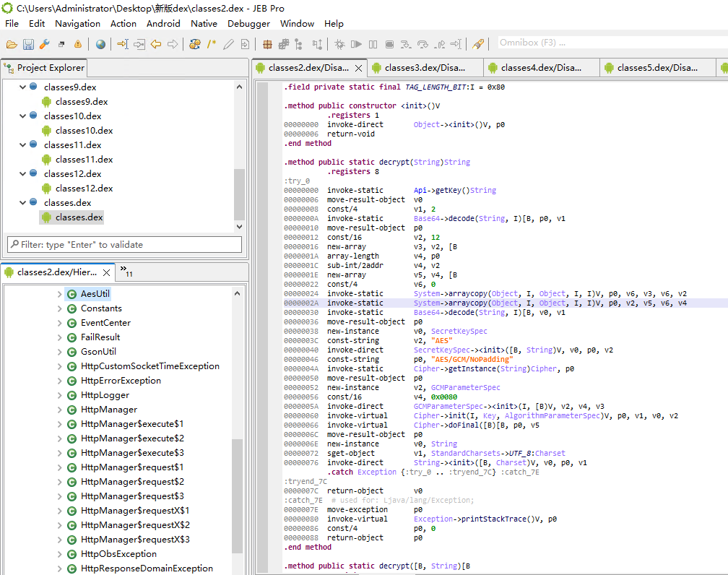Expand the AesUtil class node
This screenshot has height=575, width=728.
[x=60, y=294]
